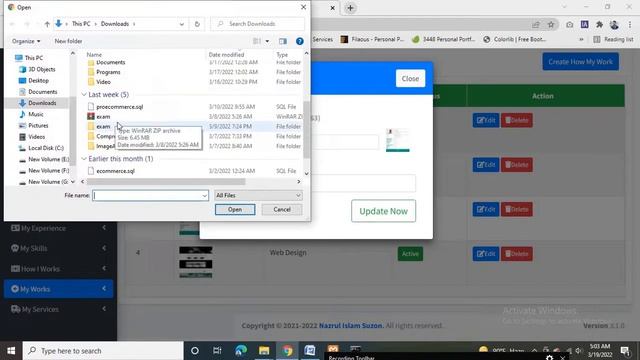Open Chrome extensions puzzle icon
The image size is (640, 360).
(x=599, y=25)
